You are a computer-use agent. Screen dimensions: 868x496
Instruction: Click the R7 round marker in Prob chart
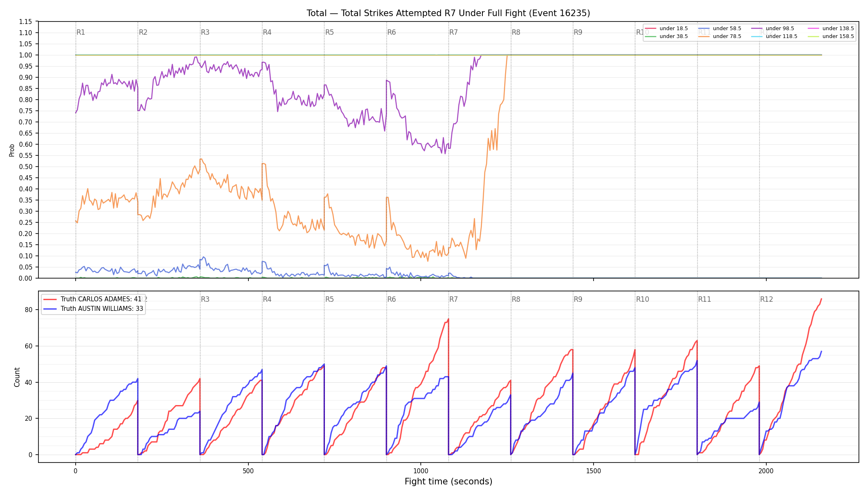click(453, 32)
